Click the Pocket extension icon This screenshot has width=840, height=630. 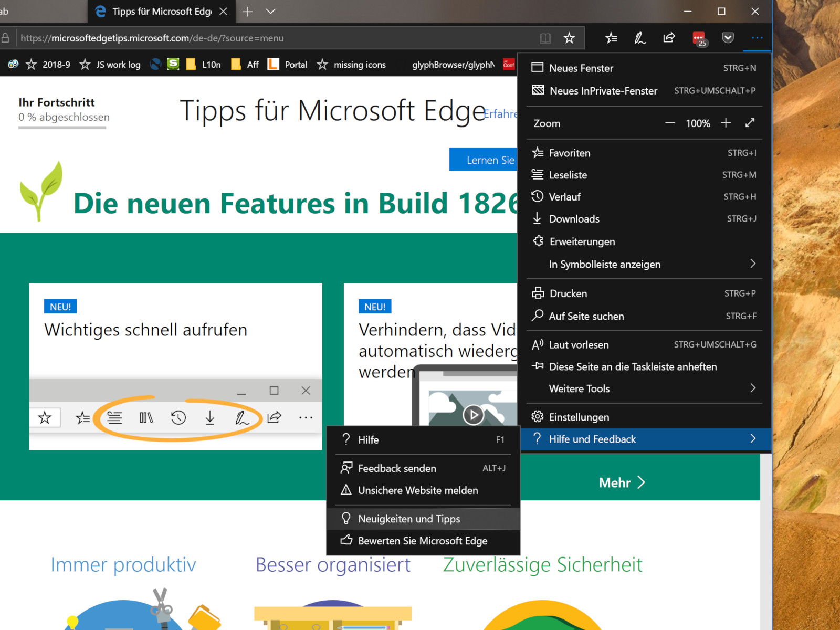(728, 38)
